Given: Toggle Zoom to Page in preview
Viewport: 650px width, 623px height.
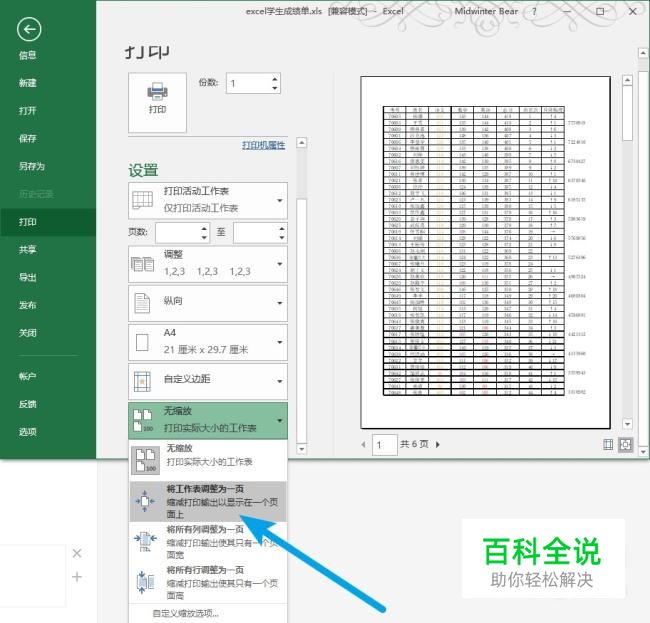Looking at the screenshot, I should (626, 445).
